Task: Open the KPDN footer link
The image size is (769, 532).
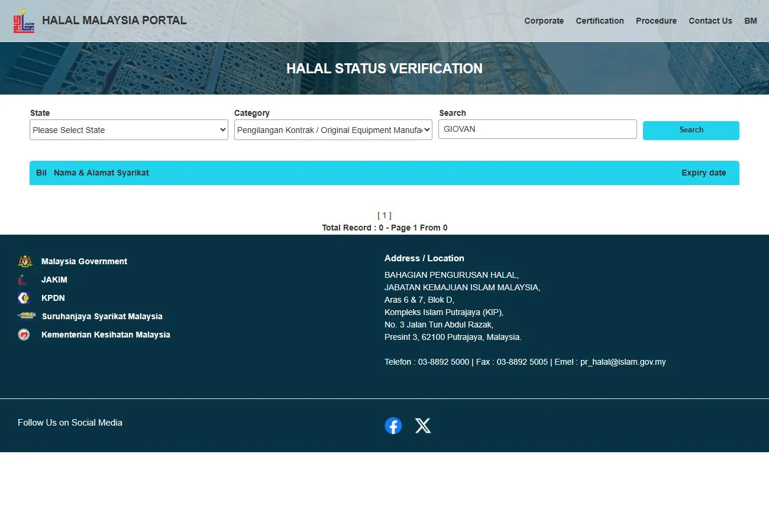Action: pyautogui.click(x=53, y=298)
